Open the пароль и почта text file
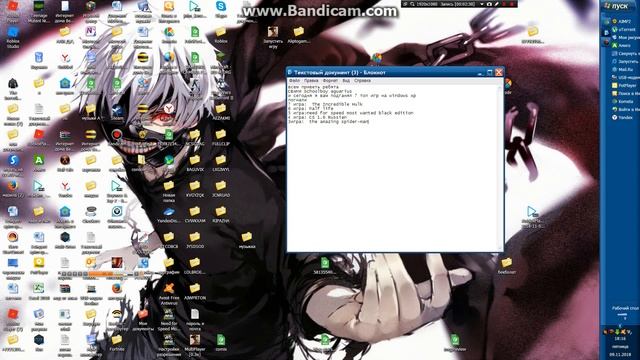This screenshot has height=360, width=640. (195, 320)
